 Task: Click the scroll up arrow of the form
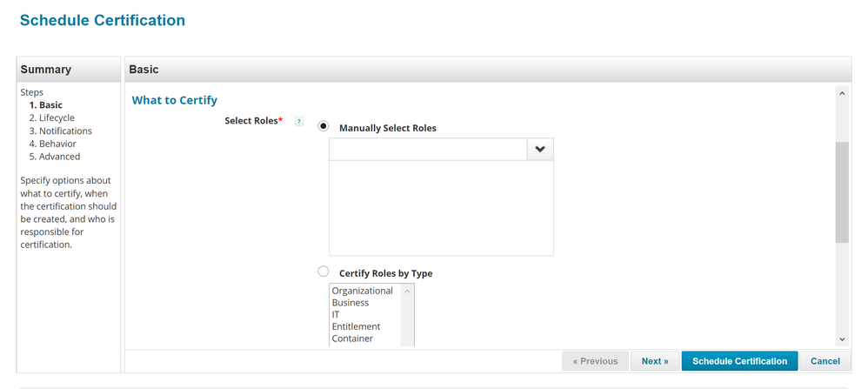(842, 92)
